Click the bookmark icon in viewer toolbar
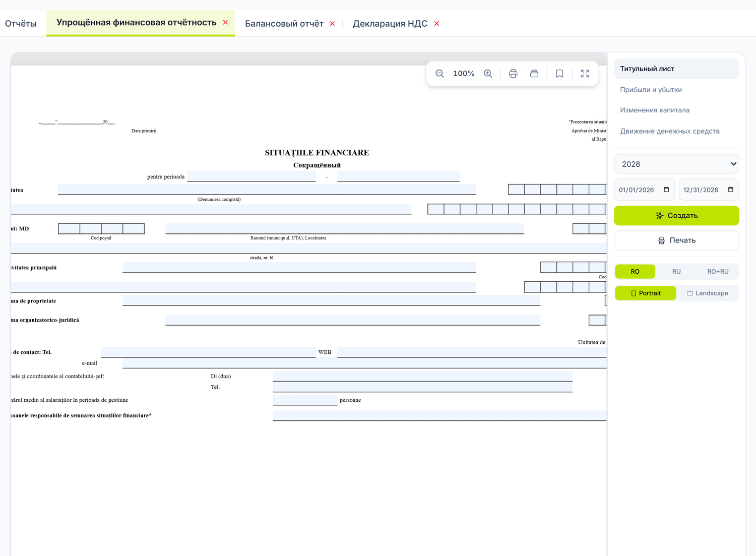The image size is (756, 556). tap(559, 74)
